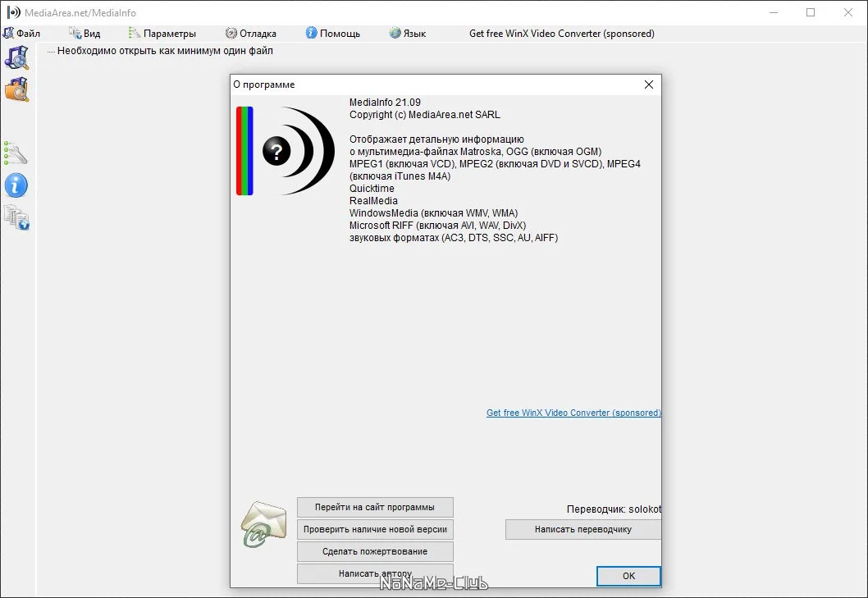Click the open folder icon in sidebar
The image size is (868, 598).
pos(17,89)
